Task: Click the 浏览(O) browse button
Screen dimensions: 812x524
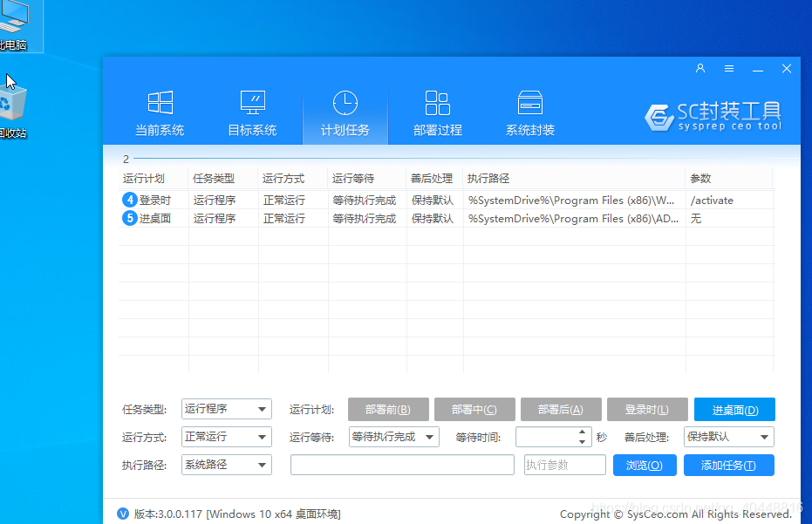Action: (645, 465)
